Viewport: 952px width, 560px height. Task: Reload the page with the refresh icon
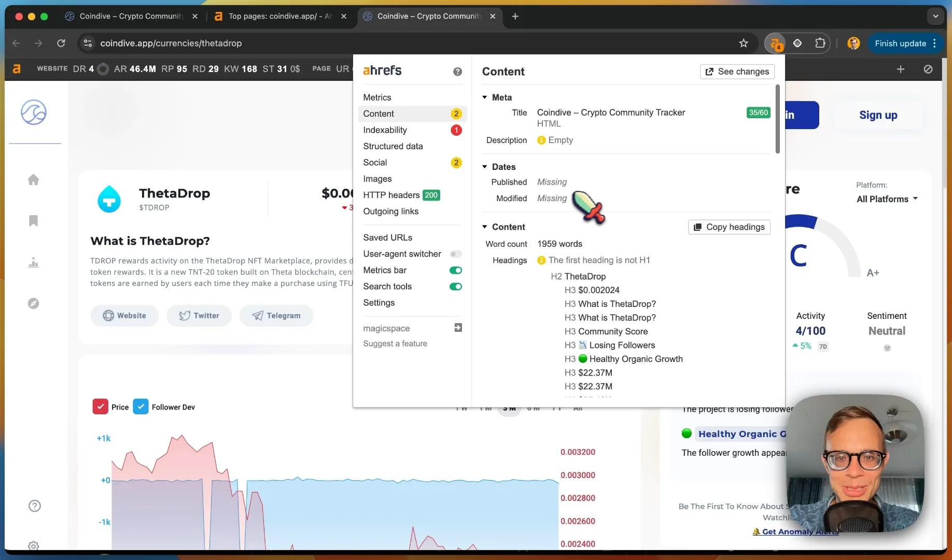61,43
